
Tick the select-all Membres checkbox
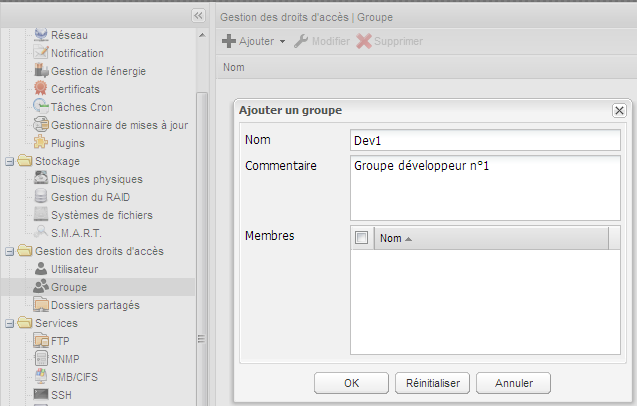[362, 238]
